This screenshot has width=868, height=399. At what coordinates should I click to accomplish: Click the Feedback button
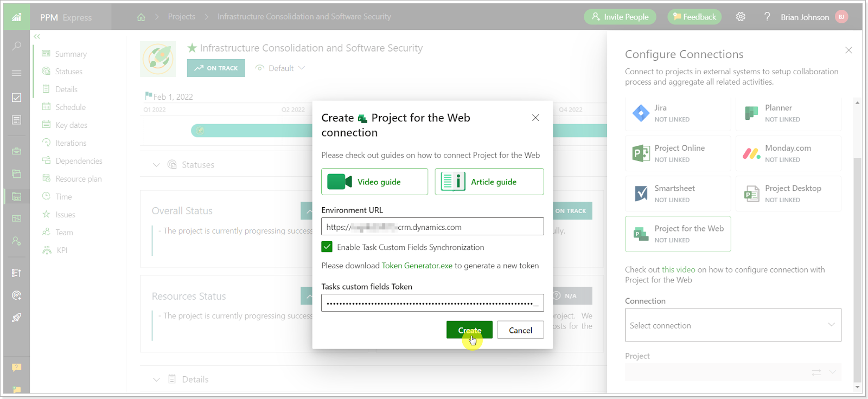tap(694, 17)
